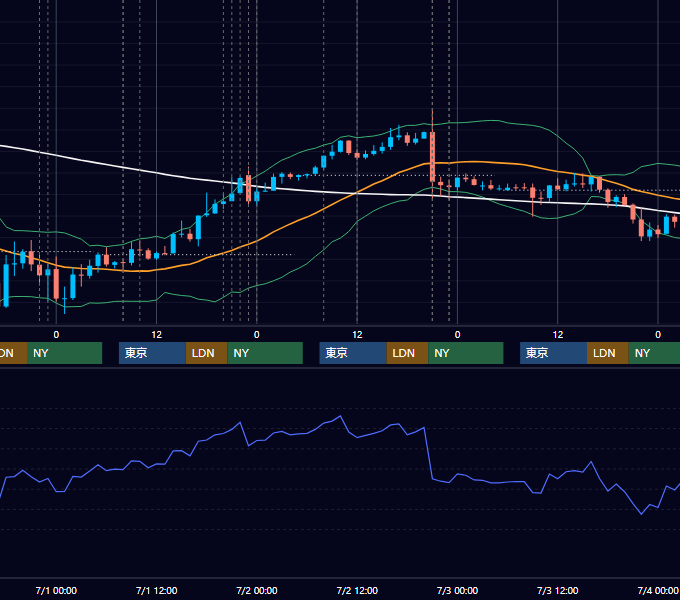
Task: Click the sharp drop on the blue oscillator line
Action: pyautogui.click(x=428, y=453)
